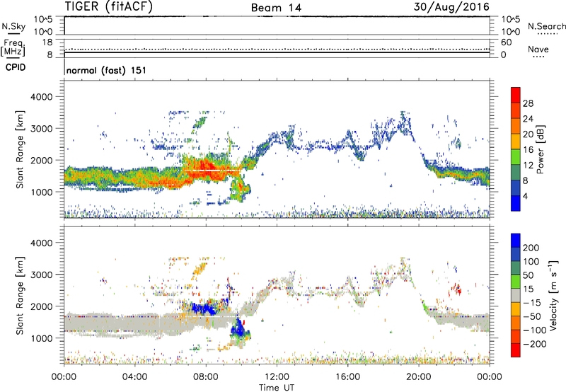Click the red high-power echo near 08:00
Viewport: 566px width, 392px height.
point(207,170)
